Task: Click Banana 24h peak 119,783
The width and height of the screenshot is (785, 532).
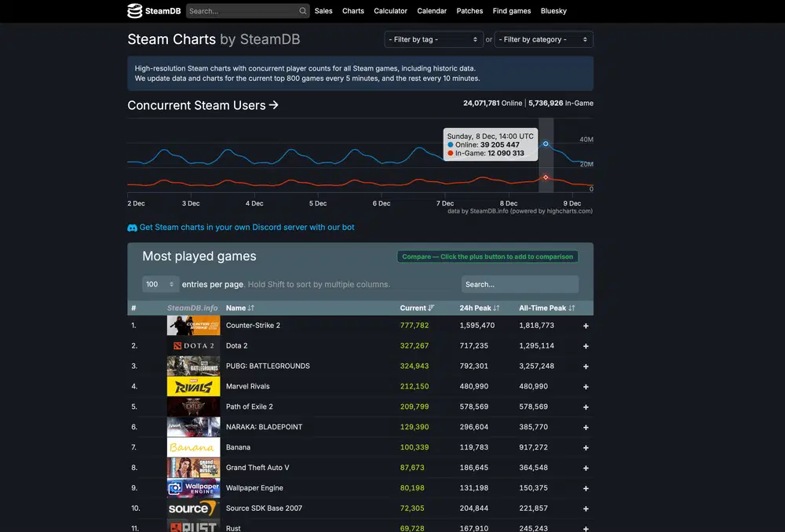Action: [473, 447]
